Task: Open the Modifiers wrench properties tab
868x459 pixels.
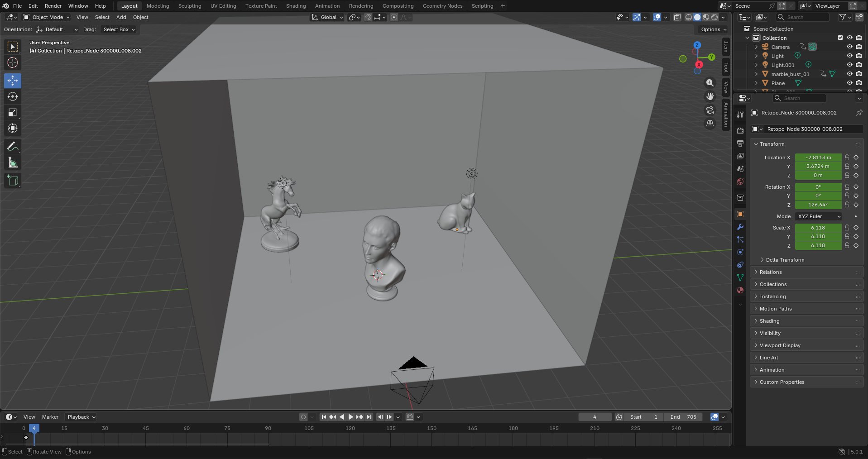Action: [x=740, y=227]
